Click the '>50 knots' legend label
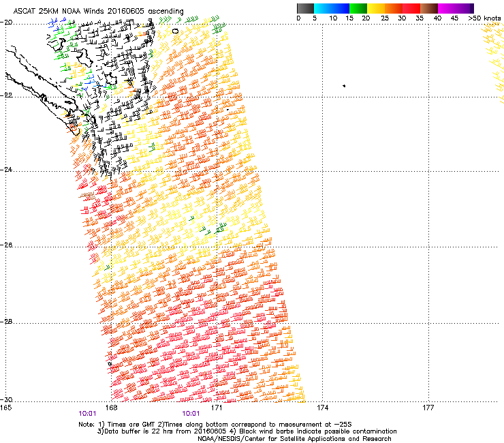Viewport: 504px width, 443px height. tap(484, 18)
